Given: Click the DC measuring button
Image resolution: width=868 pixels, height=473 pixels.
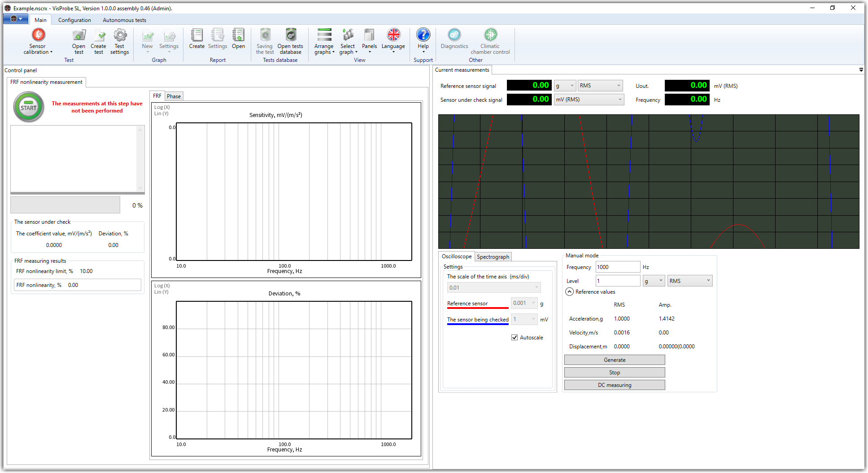Looking at the screenshot, I should [614, 385].
